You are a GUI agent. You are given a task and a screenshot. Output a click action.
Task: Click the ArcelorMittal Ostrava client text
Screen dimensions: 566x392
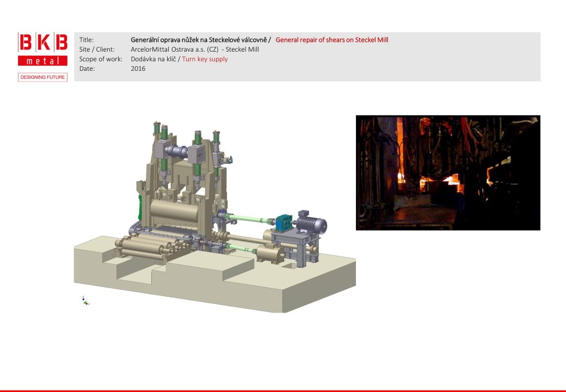click(195, 50)
